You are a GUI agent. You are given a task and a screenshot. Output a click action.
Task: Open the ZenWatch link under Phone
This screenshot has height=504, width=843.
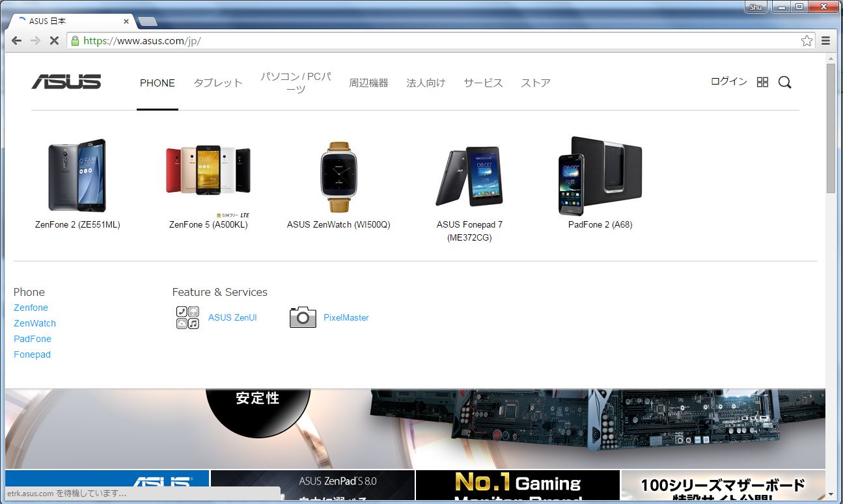[x=35, y=323]
